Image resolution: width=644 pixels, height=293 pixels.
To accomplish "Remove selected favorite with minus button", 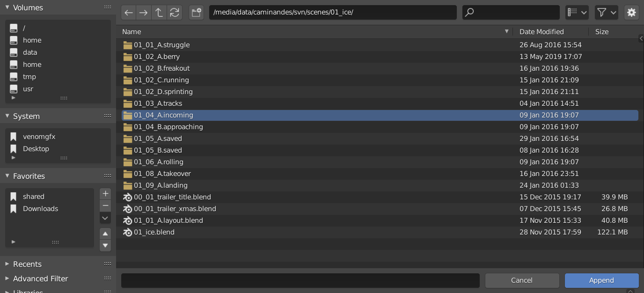I will 105,205.
